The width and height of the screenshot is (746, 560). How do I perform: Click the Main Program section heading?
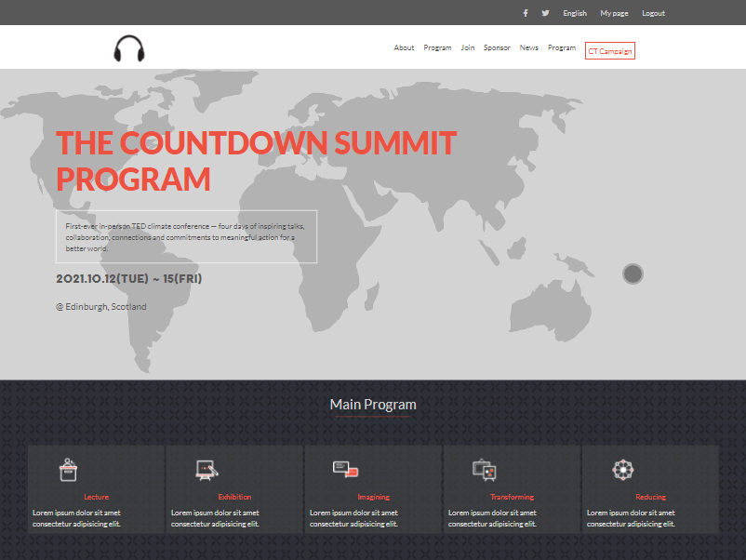coord(373,405)
